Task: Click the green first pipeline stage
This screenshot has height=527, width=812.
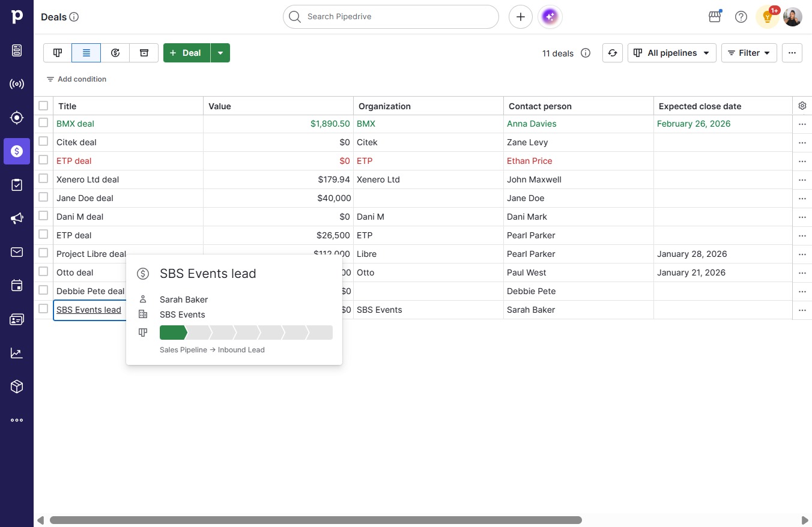Action: (173, 333)
